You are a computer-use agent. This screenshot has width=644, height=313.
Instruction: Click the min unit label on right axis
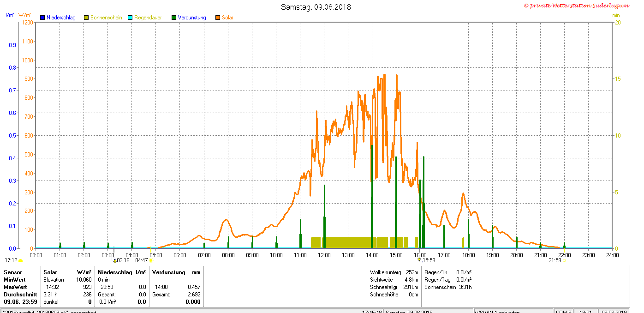coord(616,15)
